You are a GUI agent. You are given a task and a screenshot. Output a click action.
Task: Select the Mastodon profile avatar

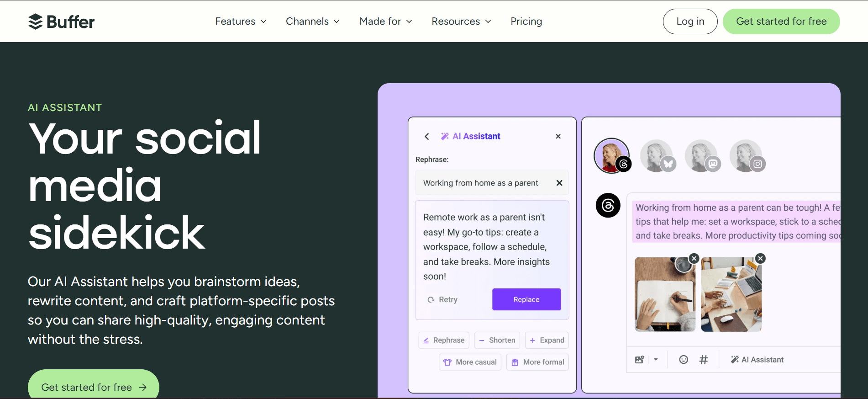pyautogui.click(x=702, y=156)
